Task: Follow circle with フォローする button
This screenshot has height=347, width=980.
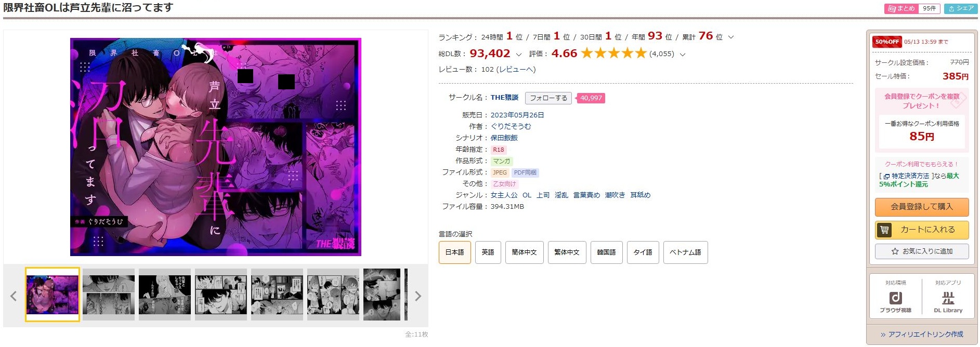Action: [548, 98]
